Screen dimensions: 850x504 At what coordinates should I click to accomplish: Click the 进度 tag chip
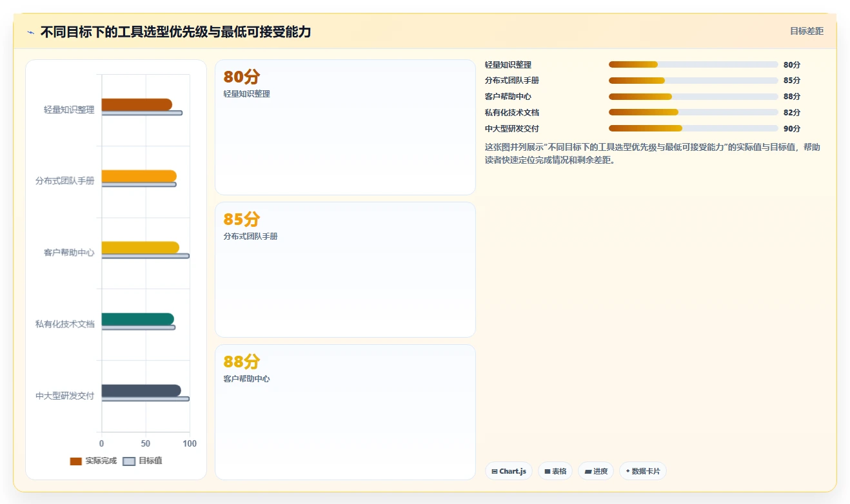click(596, 471)
